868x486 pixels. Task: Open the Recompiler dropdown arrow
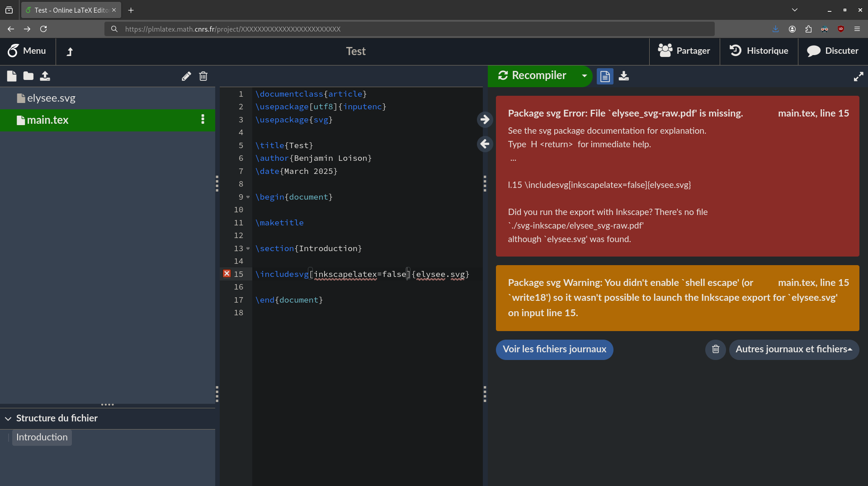584,76
